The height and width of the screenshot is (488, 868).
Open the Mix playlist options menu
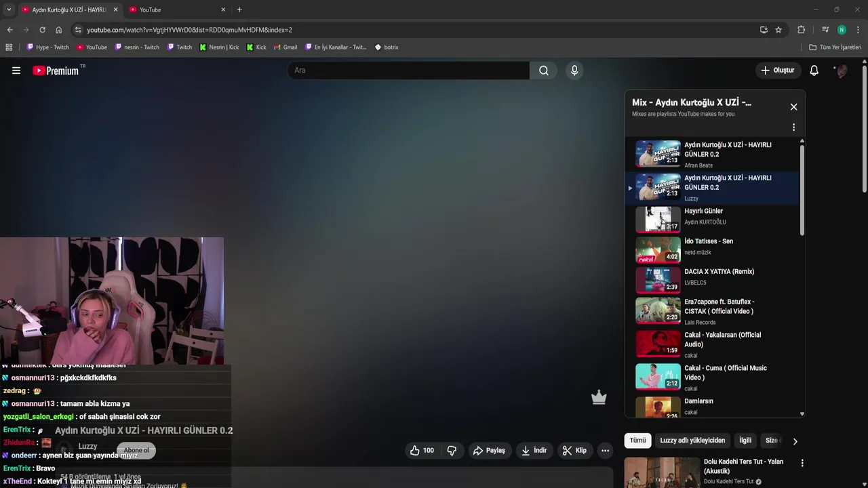(x=793, y=127)
